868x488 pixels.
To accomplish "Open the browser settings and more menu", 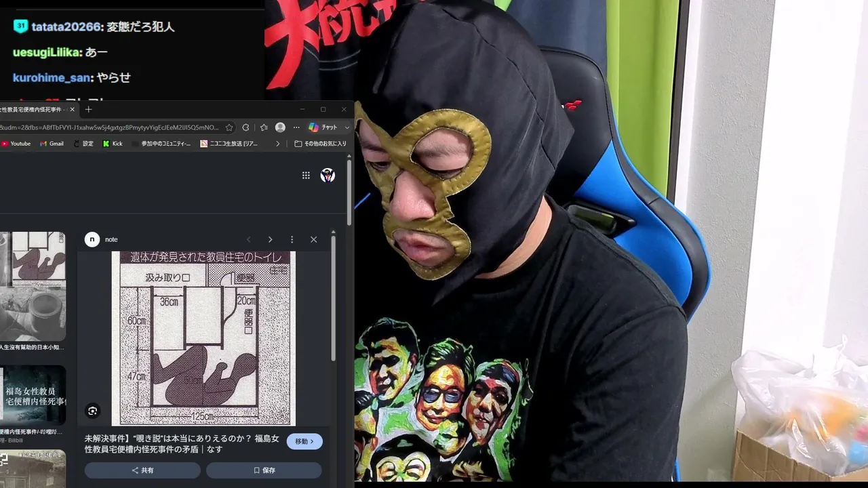I will (x=296, y=127).
